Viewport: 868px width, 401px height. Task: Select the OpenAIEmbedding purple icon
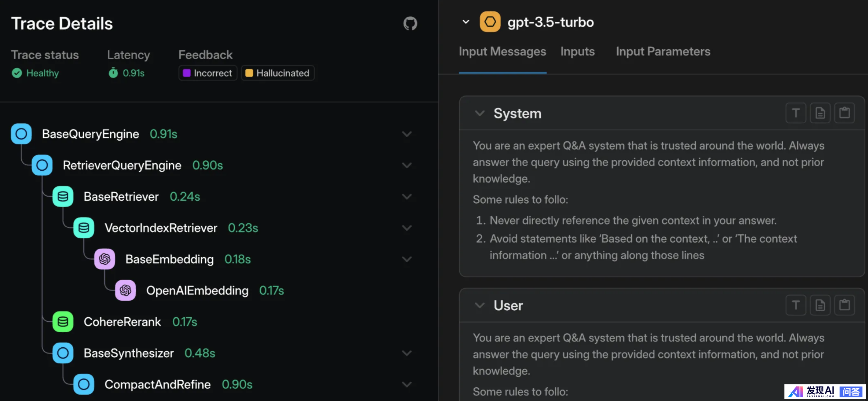125,290
